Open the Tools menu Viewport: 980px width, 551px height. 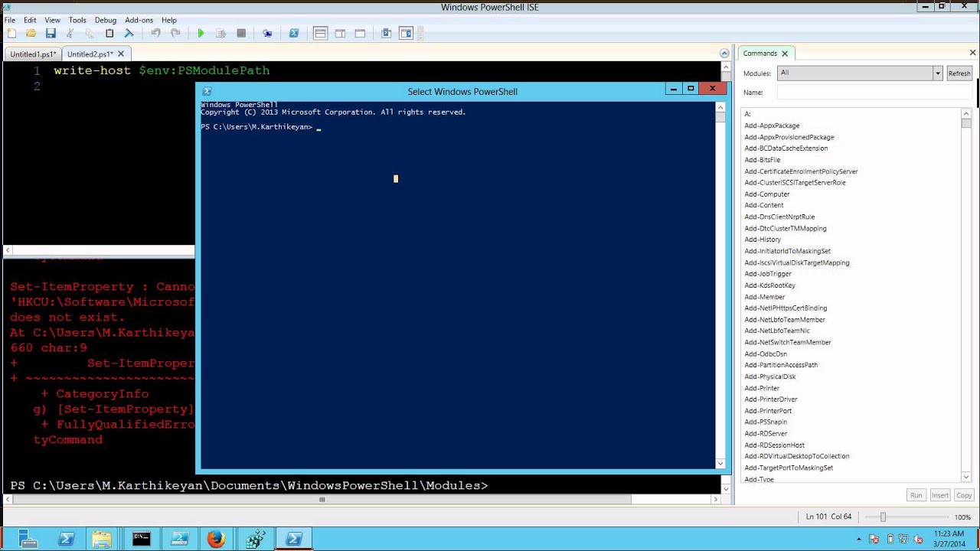pyautogui.click(x=77, y=20)
